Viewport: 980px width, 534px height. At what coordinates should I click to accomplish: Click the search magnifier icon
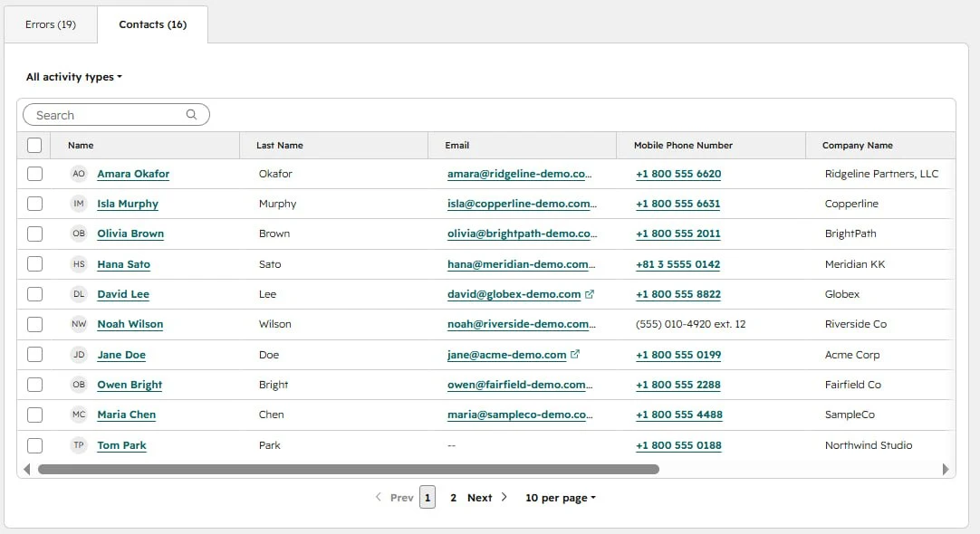click(x=191, y=114)
